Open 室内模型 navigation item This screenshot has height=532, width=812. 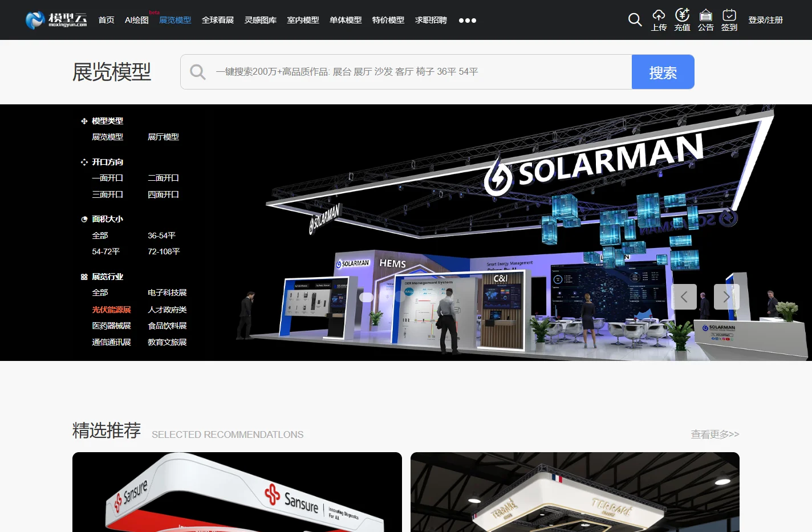pos(303,20)
